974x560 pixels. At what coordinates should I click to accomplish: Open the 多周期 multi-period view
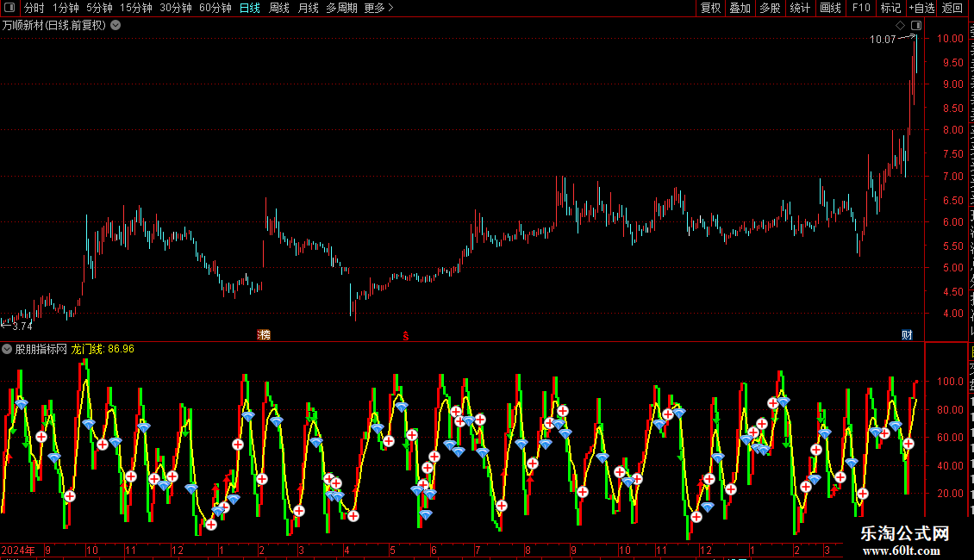pyautogui.click(x=341, y=8)
